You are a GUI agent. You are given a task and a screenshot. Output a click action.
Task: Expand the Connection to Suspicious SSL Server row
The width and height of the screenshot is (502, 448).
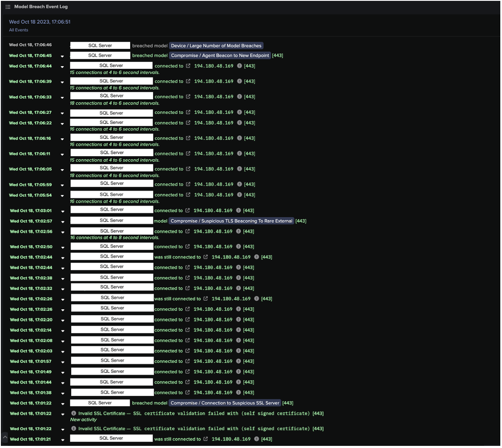63,404
